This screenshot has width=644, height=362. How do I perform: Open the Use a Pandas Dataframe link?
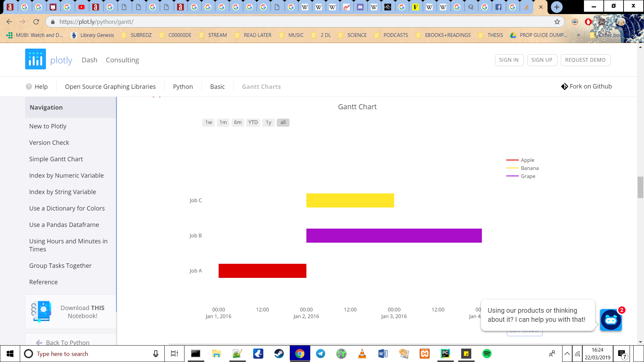pos(64,225)
